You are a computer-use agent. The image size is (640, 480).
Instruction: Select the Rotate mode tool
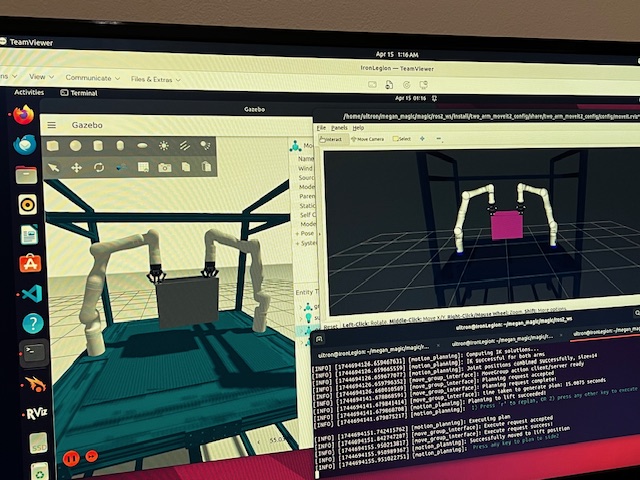coord(98,167)
